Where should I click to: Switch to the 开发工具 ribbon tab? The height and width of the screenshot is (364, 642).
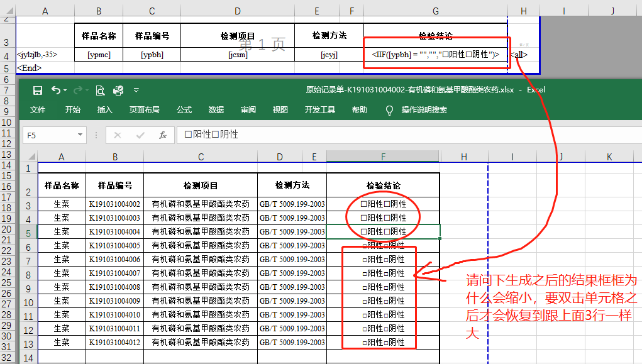click(319, 110)
